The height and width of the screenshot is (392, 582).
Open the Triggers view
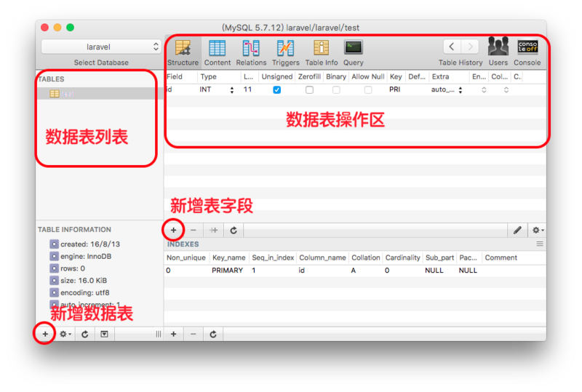coord(285,52)
